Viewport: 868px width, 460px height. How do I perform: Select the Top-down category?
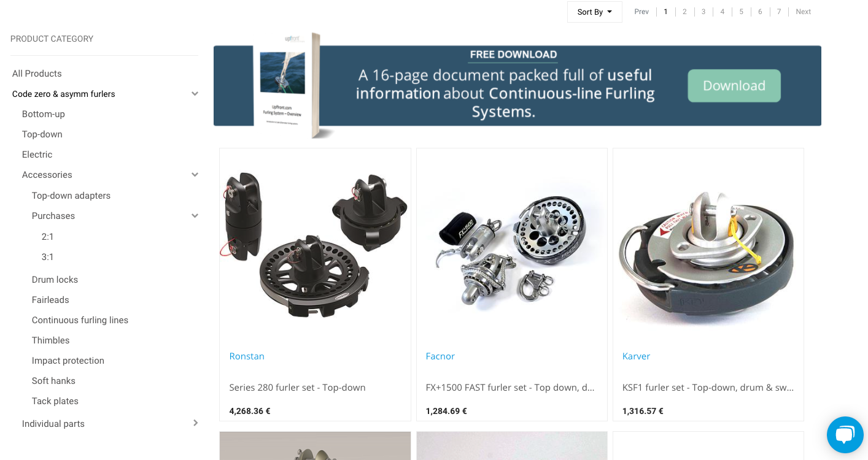pos(42,134)
